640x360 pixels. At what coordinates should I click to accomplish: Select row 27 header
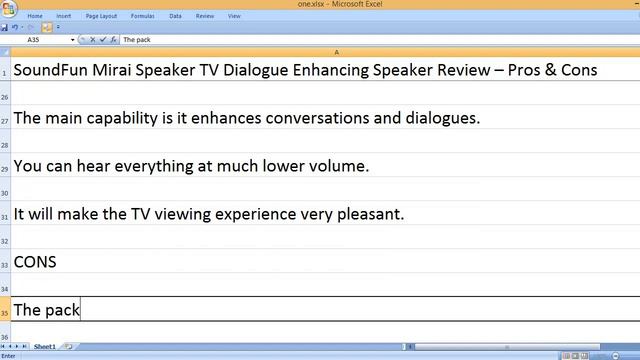point(5,117)
